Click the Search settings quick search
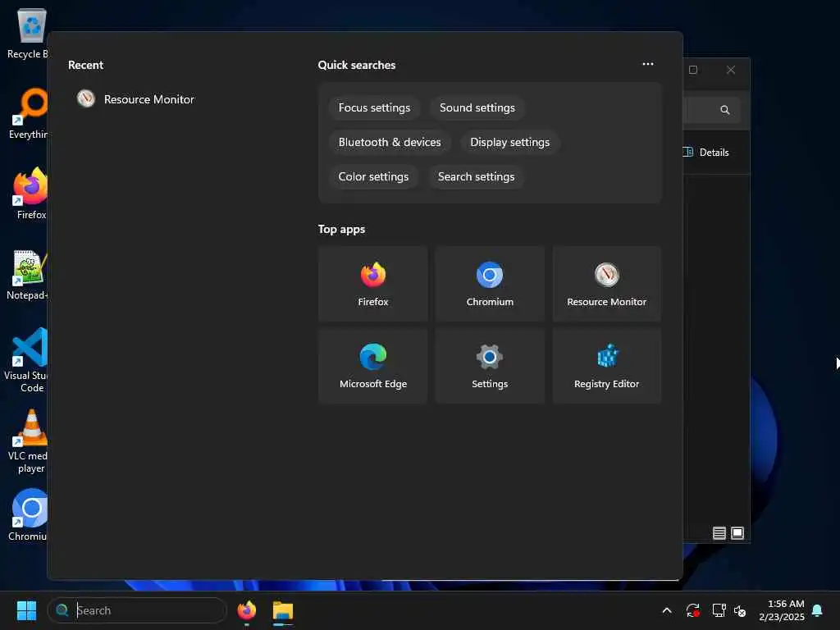Image resolution: width=840 pixels, height=630 pixels. [476, 176]
